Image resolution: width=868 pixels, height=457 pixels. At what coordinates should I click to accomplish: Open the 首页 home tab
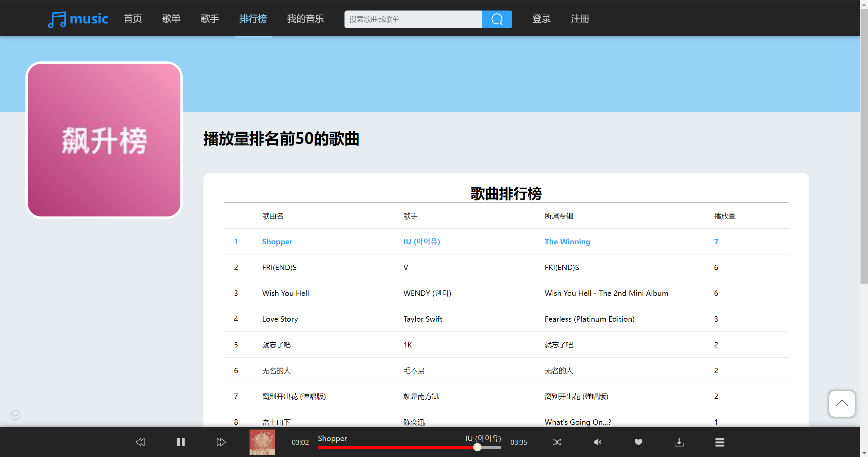133,19
